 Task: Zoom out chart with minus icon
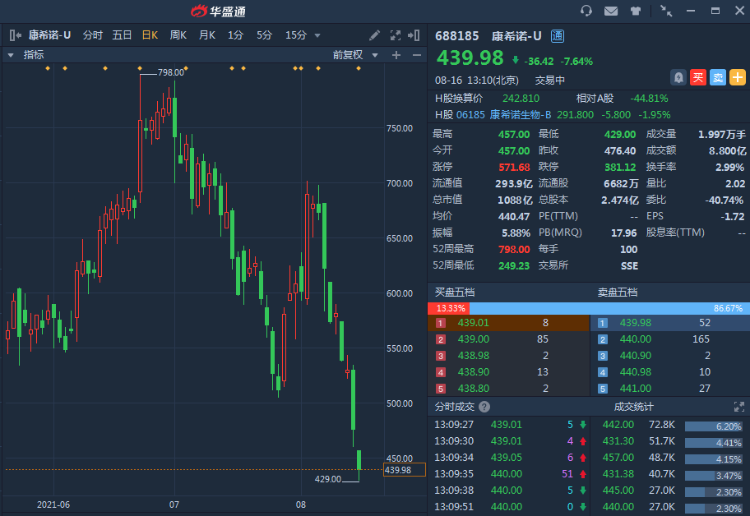(x=417, y=55)
